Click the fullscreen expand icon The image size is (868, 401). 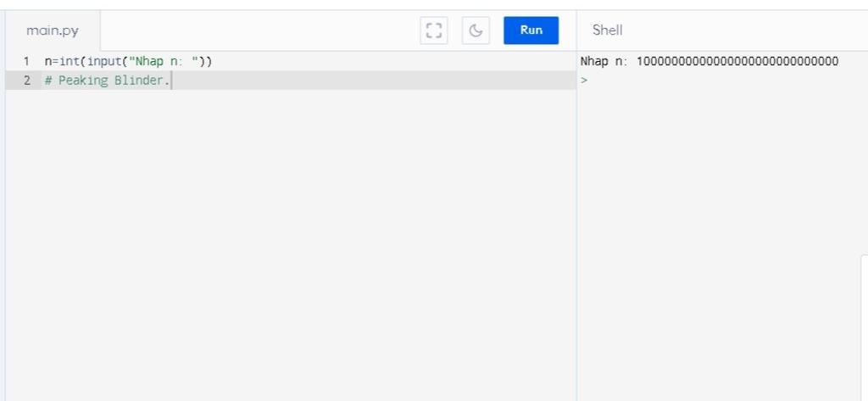434,31
